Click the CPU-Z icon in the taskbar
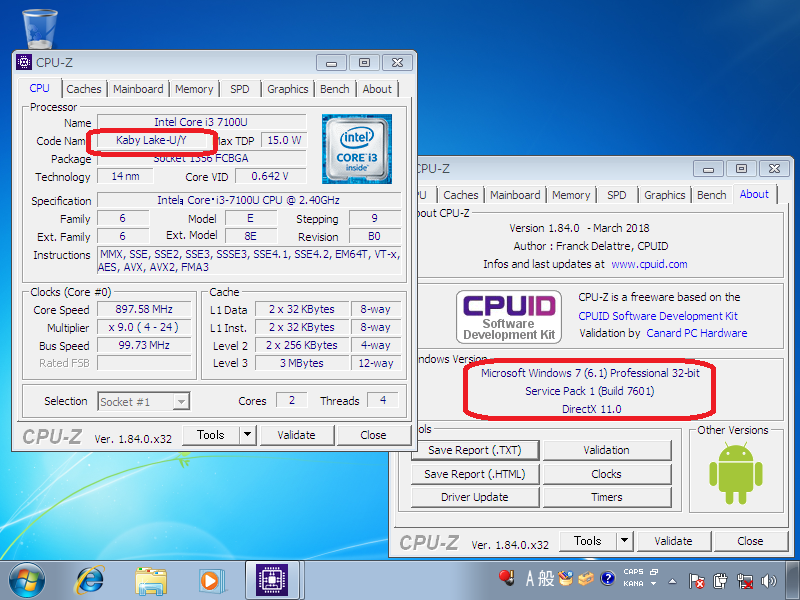Image resolution: width=800 pixels, height=600 pixels. coord(271,580)
